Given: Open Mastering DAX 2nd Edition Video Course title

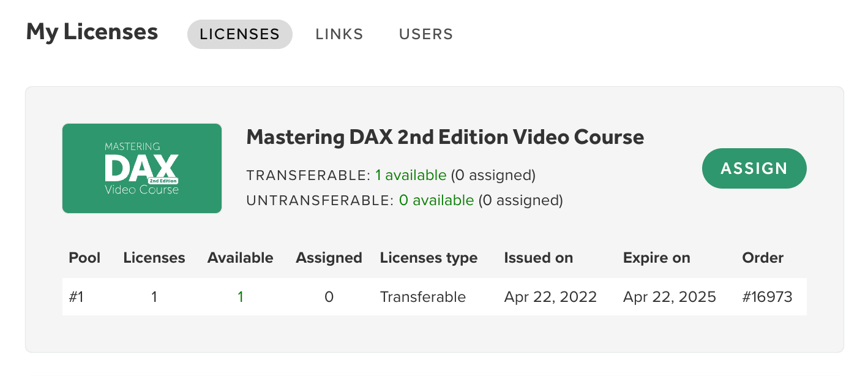Looking at the screenshot, I should pyautogui.click(x=445, y=137).
